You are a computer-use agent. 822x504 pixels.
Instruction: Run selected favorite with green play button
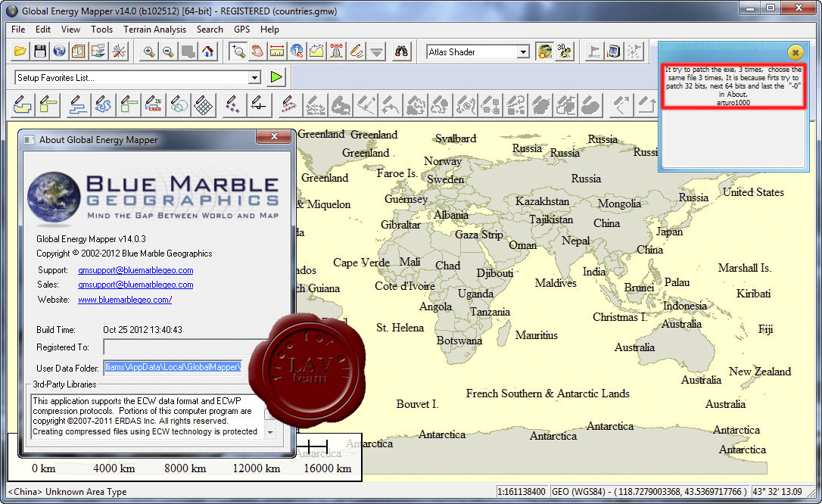[x=276, y=77]
